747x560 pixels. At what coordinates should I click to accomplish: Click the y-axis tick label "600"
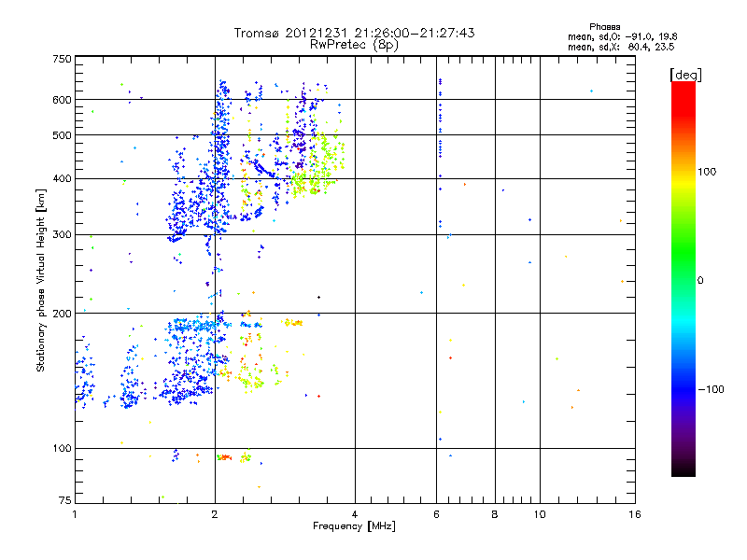(x=62, y=100)
